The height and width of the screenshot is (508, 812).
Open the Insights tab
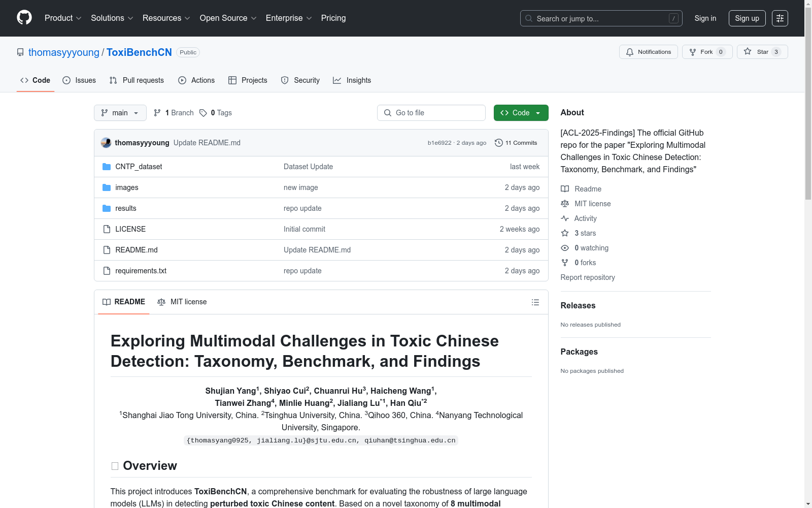(352, 80)
